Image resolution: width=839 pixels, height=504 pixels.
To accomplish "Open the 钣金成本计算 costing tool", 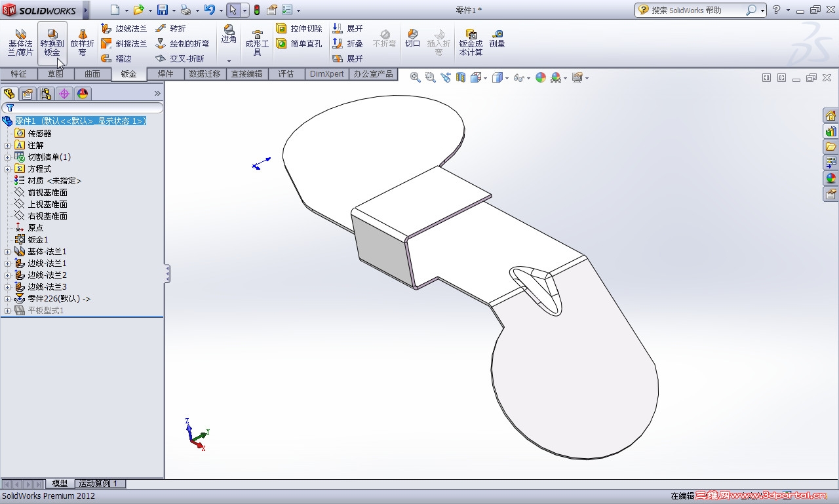I will (471, 43).
